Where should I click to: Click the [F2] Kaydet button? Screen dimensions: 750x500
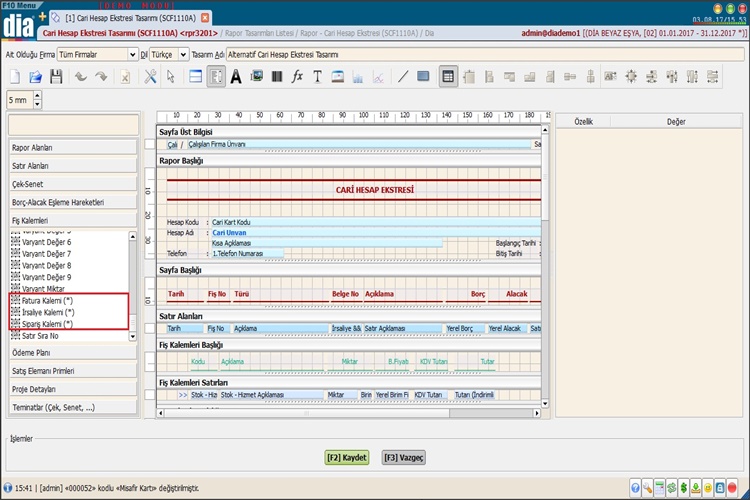[x=347, y=457]
